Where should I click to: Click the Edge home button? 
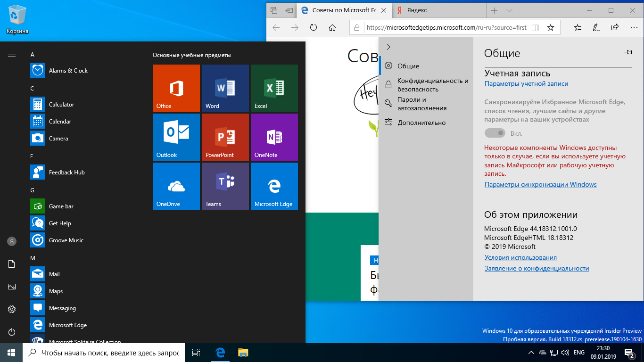332,27
